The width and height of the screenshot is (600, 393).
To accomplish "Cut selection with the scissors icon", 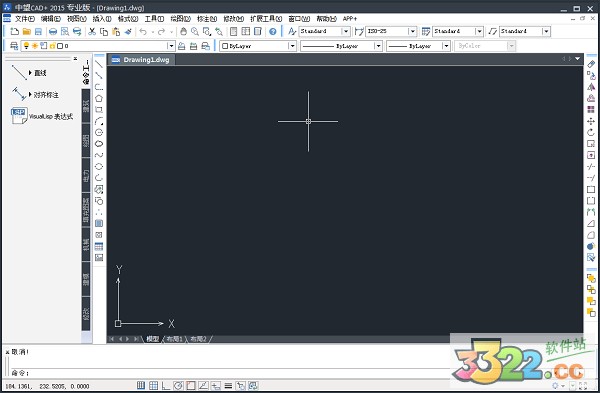I will pyautogui.click(x=92, y=31).
